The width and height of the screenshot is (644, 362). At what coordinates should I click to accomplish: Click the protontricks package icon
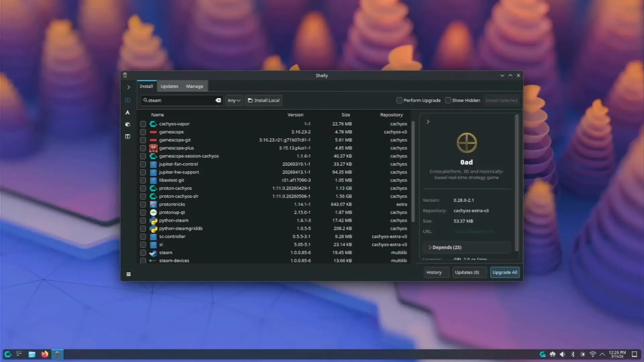[x=153, y=204]
